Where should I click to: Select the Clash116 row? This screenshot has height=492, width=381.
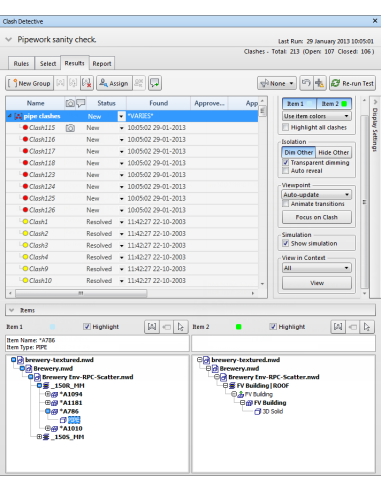click(x=132, y=140)
